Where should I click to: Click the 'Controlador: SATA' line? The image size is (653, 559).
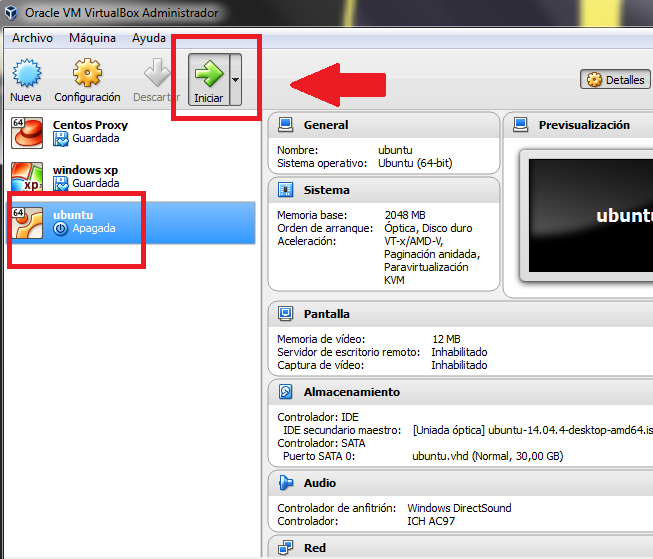pyautogui.click(x=321, y=443)
